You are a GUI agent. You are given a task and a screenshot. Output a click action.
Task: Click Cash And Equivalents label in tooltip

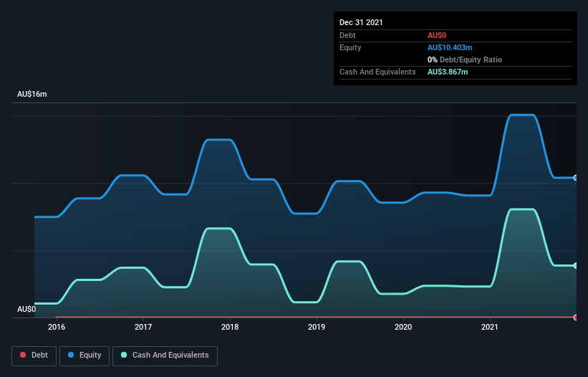(x=377, y=72)
